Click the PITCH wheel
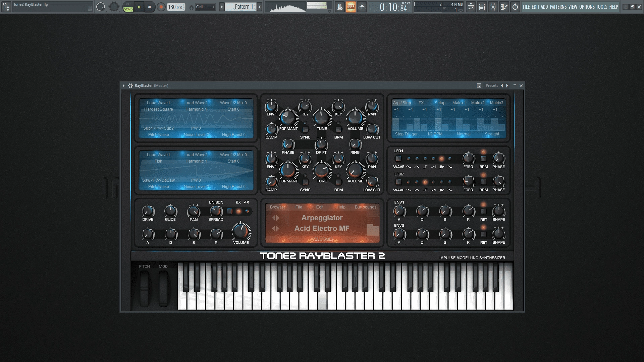The height and width of the screenshot is (362, 644). pos(144,288)
